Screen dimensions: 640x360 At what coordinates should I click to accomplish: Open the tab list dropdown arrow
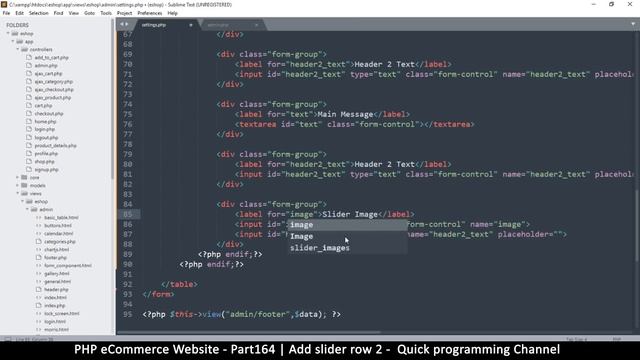pos(633,24)
